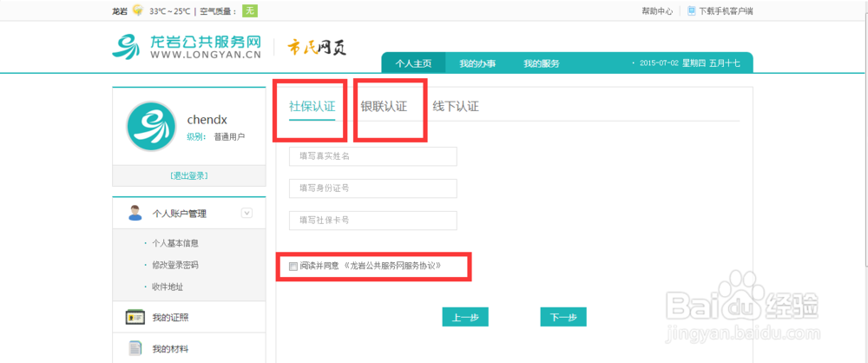Click the 龙岩公共服务网 logo
This screenshot has width=868, height=363.
tap(187, 47)
